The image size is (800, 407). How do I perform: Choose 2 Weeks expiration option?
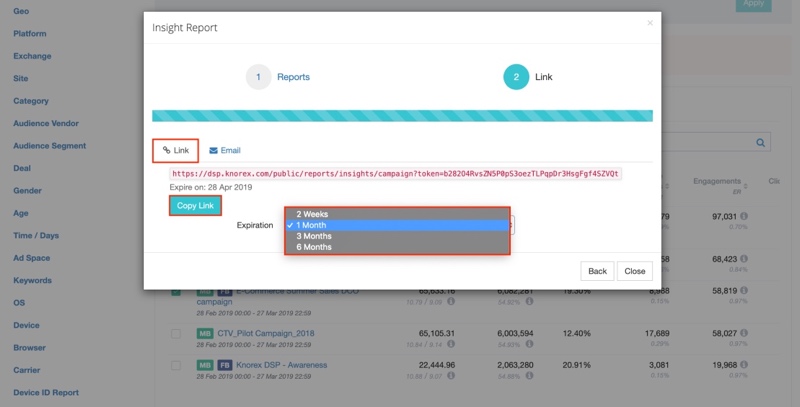312,214
